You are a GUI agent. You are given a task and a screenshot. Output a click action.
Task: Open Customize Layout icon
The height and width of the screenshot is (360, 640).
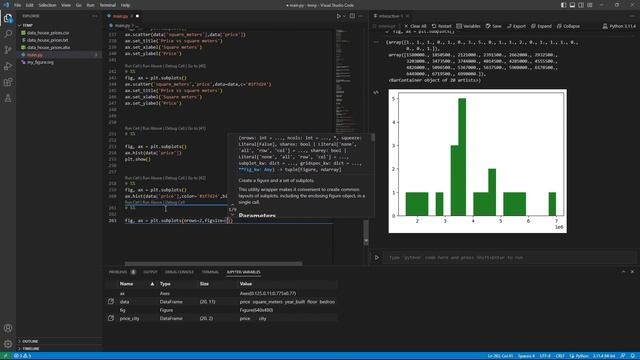[x=590, y=5]
